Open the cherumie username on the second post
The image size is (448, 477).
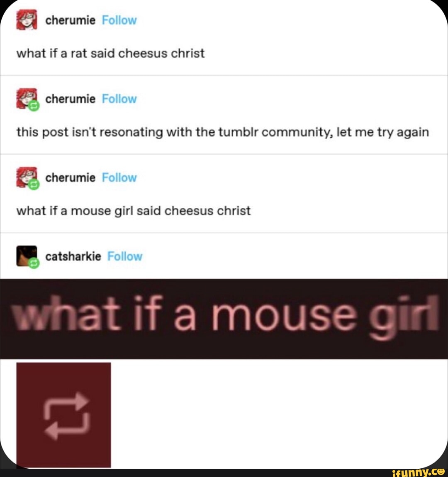pyautogui.click(x=70, y=99)
